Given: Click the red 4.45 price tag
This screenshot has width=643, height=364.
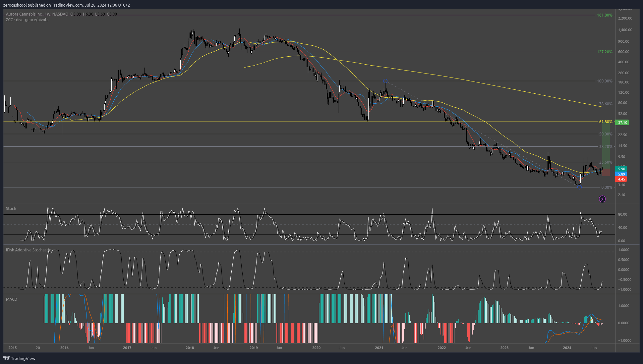Looking at the screenshot, I should [x=621, y=180].
